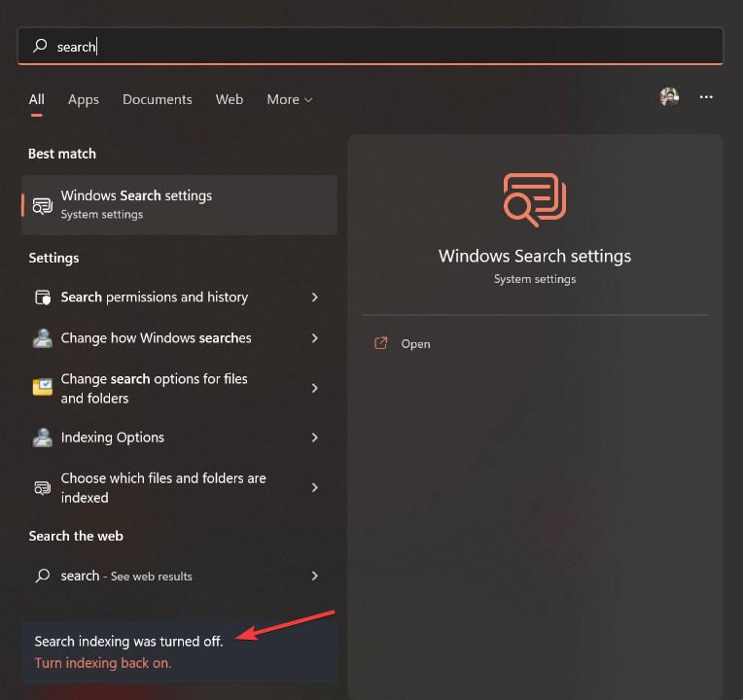Open the three-dot options menu
Image resolution: width=743 pixels, height=700 pixels.
[706, 97]
